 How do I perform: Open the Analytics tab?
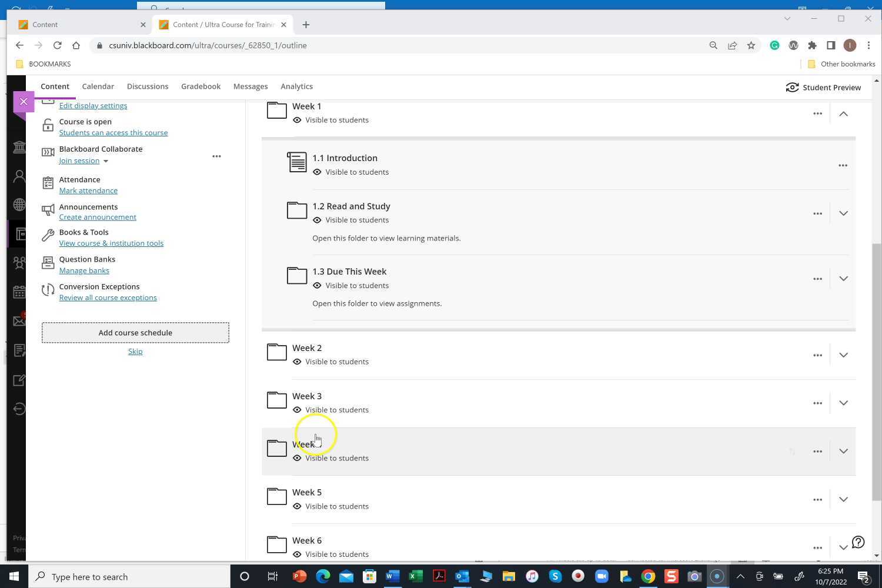click(296, 86)
